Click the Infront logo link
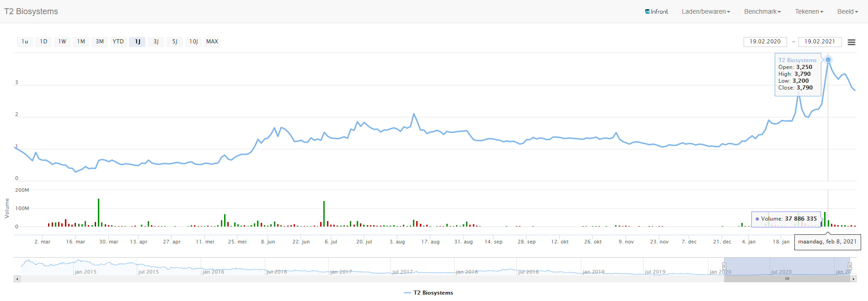The height and width of the screenshot is (301, 868). pos(656,11)
